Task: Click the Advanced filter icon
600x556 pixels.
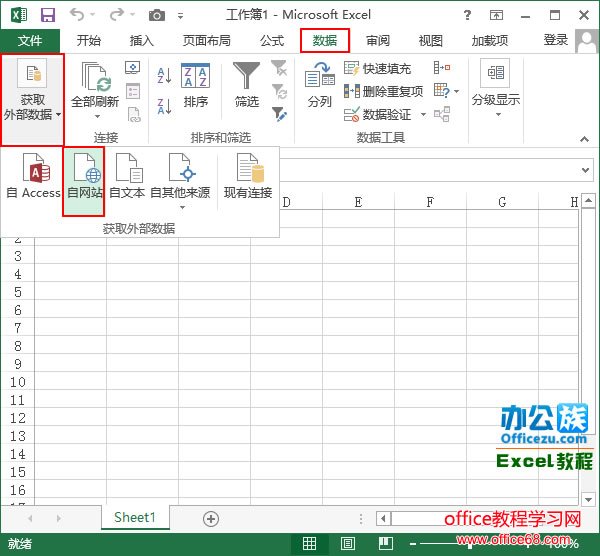Action: pyautogui.click(x=280, y=114)
